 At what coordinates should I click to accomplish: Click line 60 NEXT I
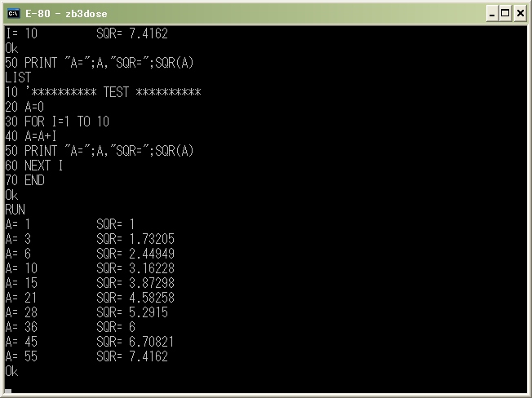pyautogui.click(x=34, y=166)
